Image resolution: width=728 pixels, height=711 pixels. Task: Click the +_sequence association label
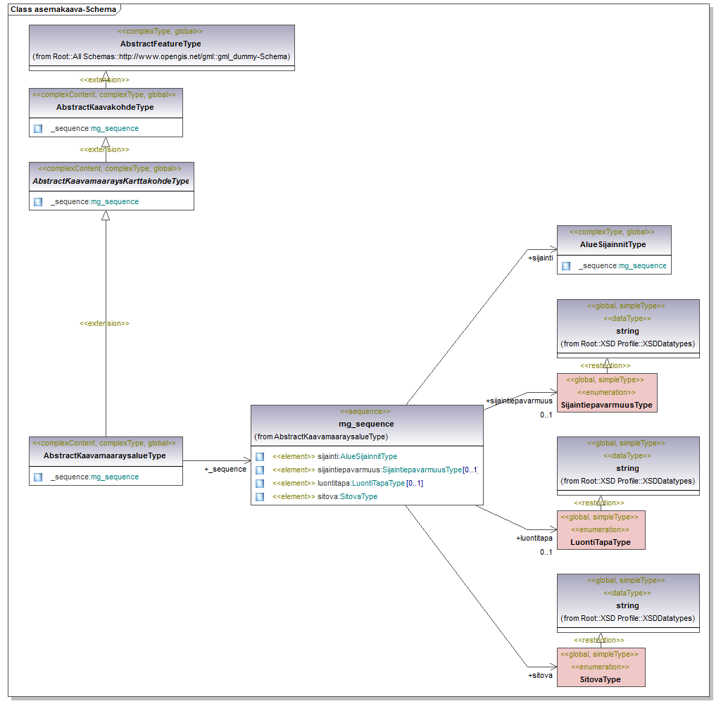pyautogui.click(x=225, y=470)
